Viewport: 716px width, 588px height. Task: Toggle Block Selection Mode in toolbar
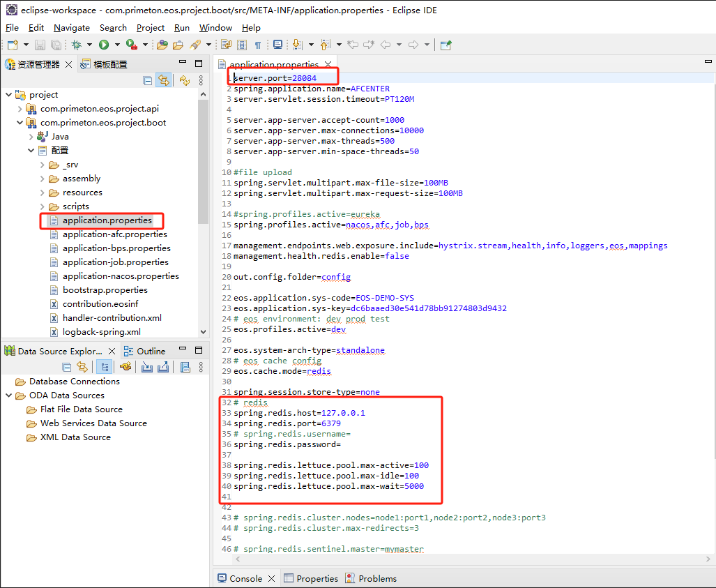[x=242, y=45]
